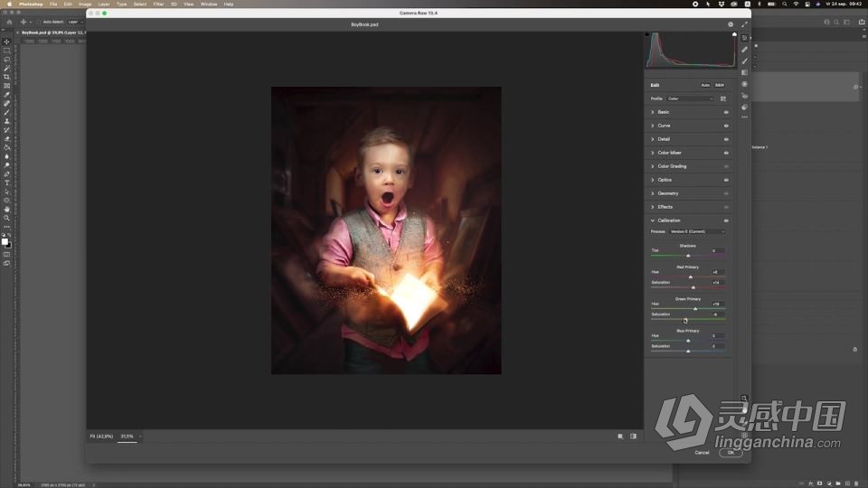Screen dimensions: 868x488
Task: Expand the Color Grading panel
Action: click(653, 166)
